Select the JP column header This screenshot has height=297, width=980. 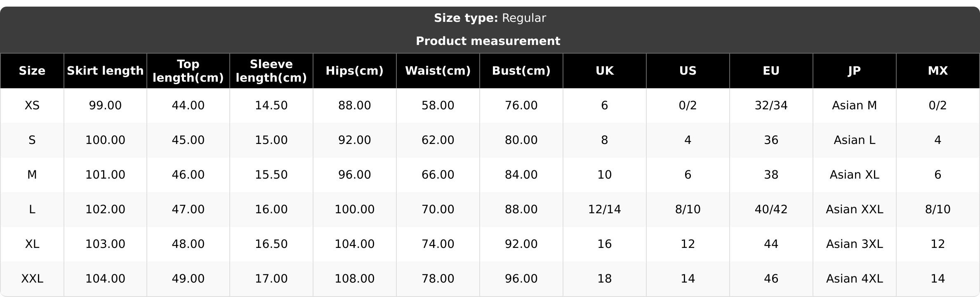pyautogui.click(x=855, y=71)
